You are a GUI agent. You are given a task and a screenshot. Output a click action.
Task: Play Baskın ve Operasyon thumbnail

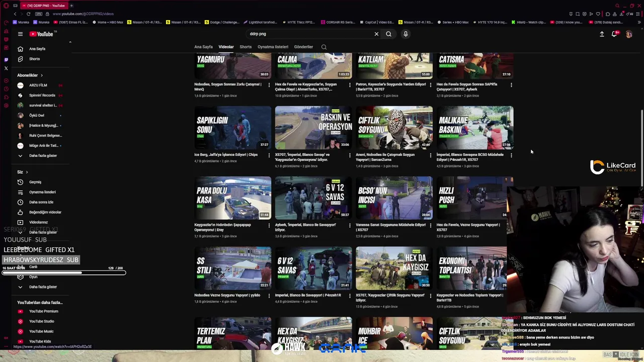[x=313, y=127]
